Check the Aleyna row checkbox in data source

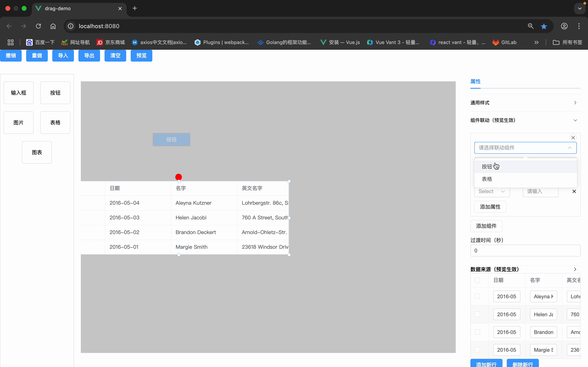tap(477, 296)
